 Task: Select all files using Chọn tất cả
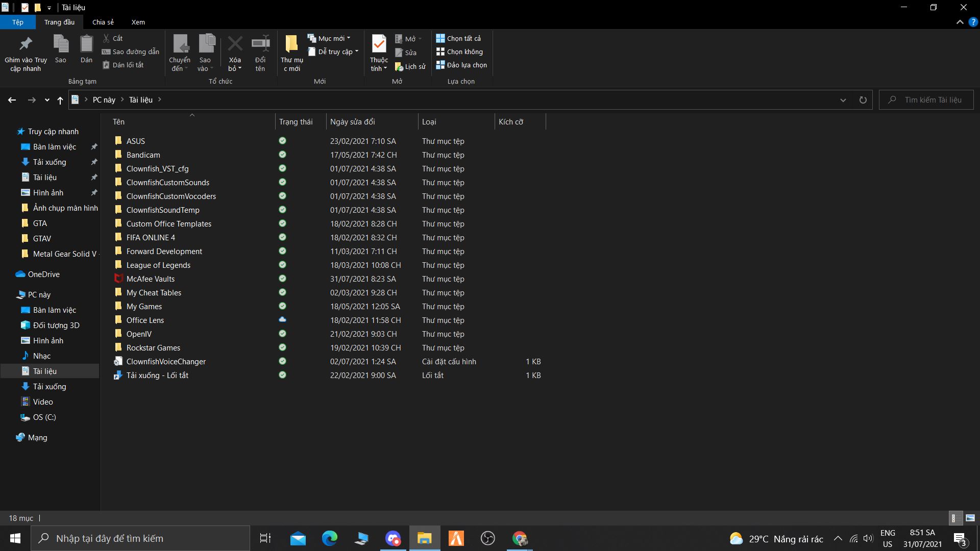pyautogui.click(x=460, y=38)
